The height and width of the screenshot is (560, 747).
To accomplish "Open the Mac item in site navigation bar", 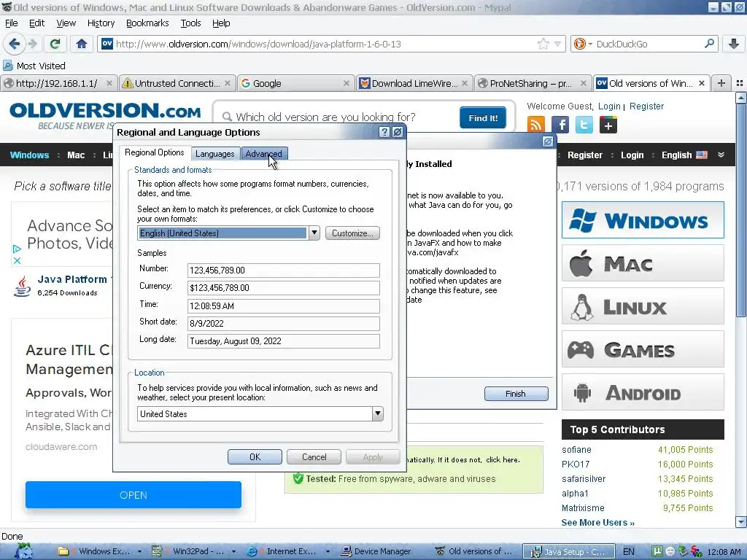I will tap(76, 155).
